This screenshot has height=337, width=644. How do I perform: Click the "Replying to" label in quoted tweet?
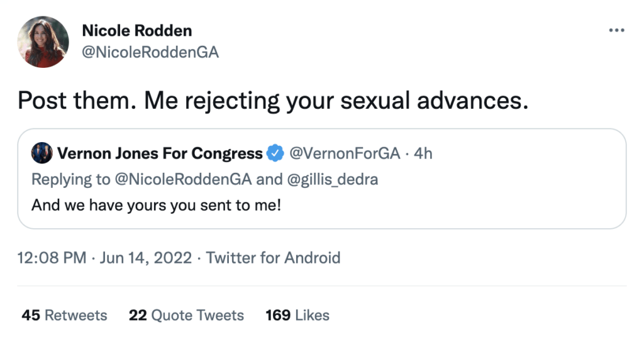(x=70, y=179)
